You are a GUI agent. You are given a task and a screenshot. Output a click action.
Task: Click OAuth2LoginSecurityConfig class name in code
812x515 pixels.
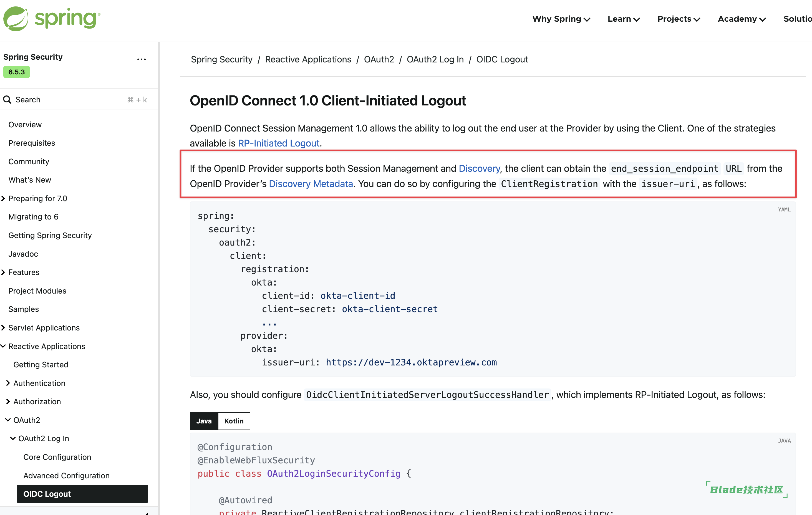(334, 473)
